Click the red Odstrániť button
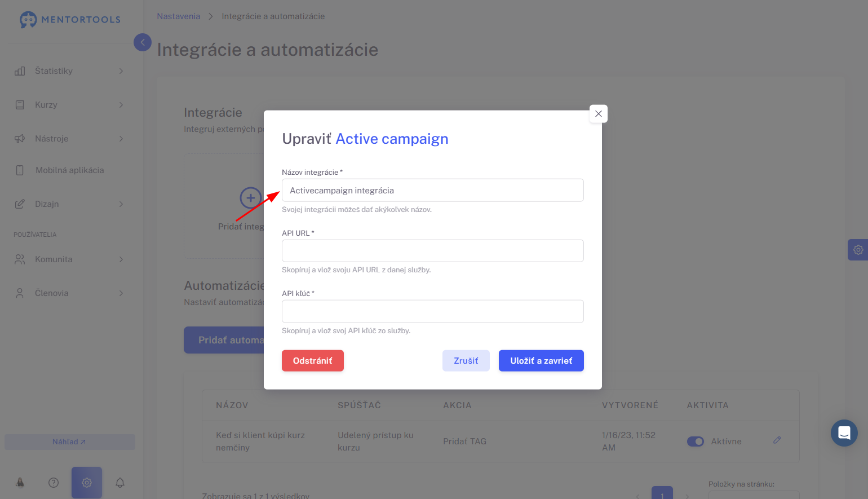This screenshot has width=868, height=499. [x=313, y=361]
